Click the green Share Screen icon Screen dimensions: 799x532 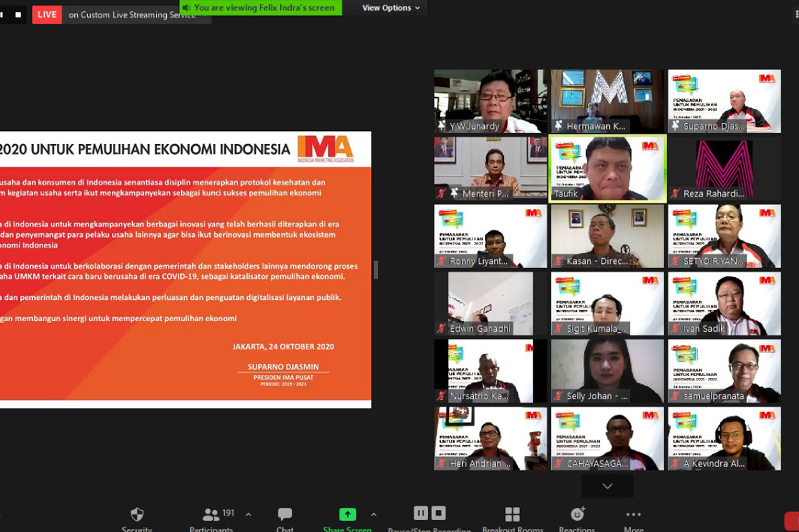pos(348,515)
